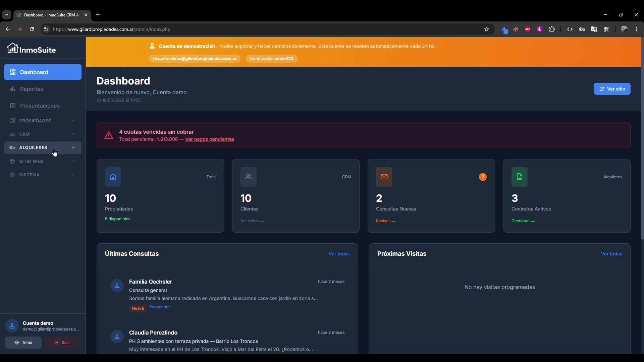This screenshot has width=644, height=362.
Task: Click the Consultas Nuevas envelope icon
Action: [x=384, y=177]
